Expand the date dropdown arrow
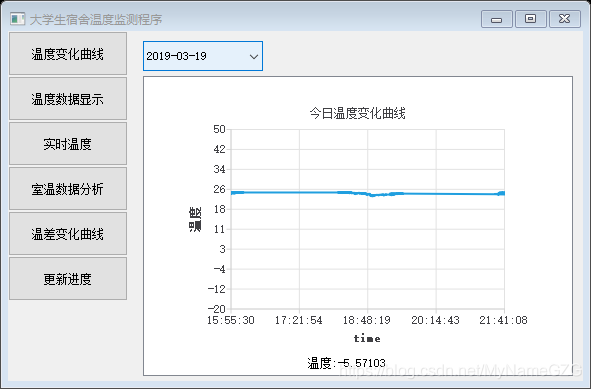The width and height of the screenshot is (591, 389). [x=254, y=57]
